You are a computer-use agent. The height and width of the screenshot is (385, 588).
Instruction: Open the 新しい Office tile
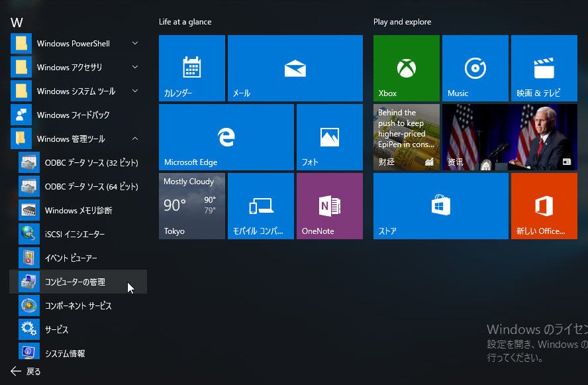[x=544, y=206]
